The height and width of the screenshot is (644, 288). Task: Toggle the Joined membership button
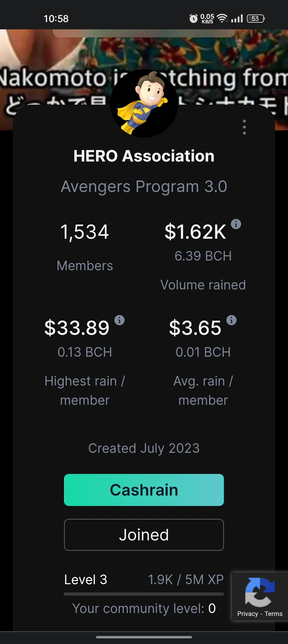(x=144, y=535)
